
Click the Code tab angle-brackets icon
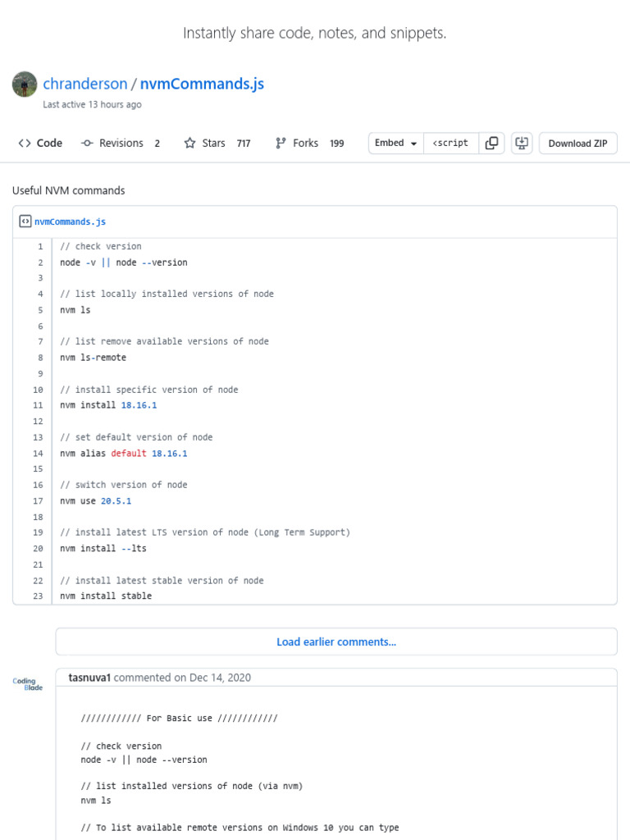25,143
